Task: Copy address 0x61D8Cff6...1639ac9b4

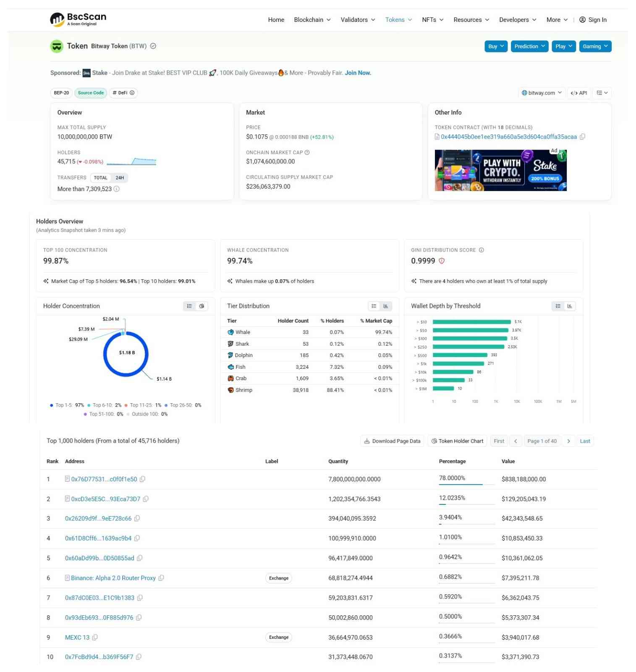Action: [x=137, y=538]
